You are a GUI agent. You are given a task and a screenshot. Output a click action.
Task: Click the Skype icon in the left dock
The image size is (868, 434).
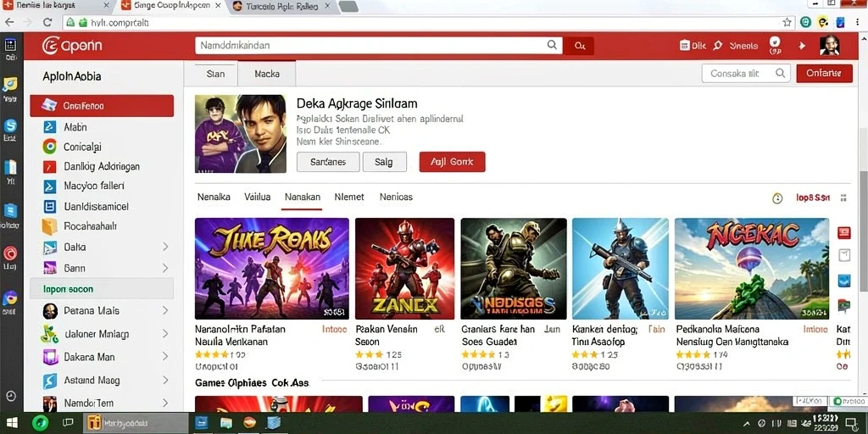click(x=10, y=125)
